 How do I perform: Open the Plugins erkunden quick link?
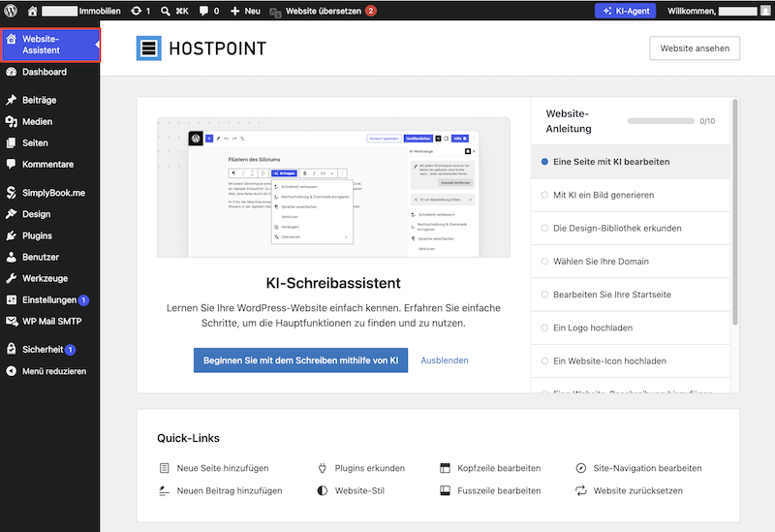click(360, 468)
